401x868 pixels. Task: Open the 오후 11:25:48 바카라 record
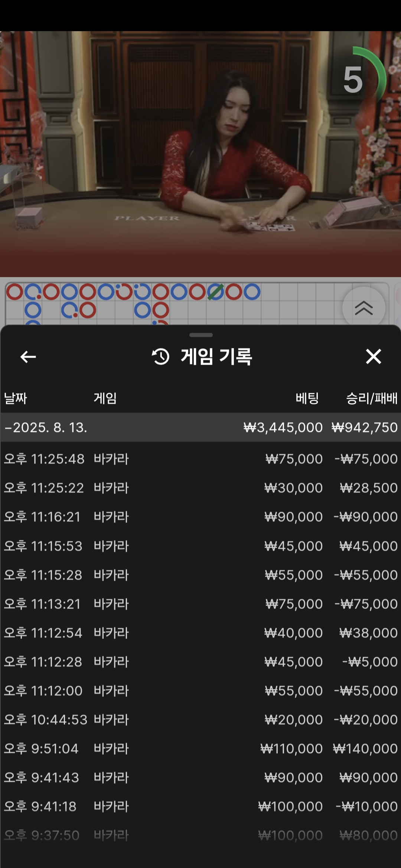click(x=200, y=459)
